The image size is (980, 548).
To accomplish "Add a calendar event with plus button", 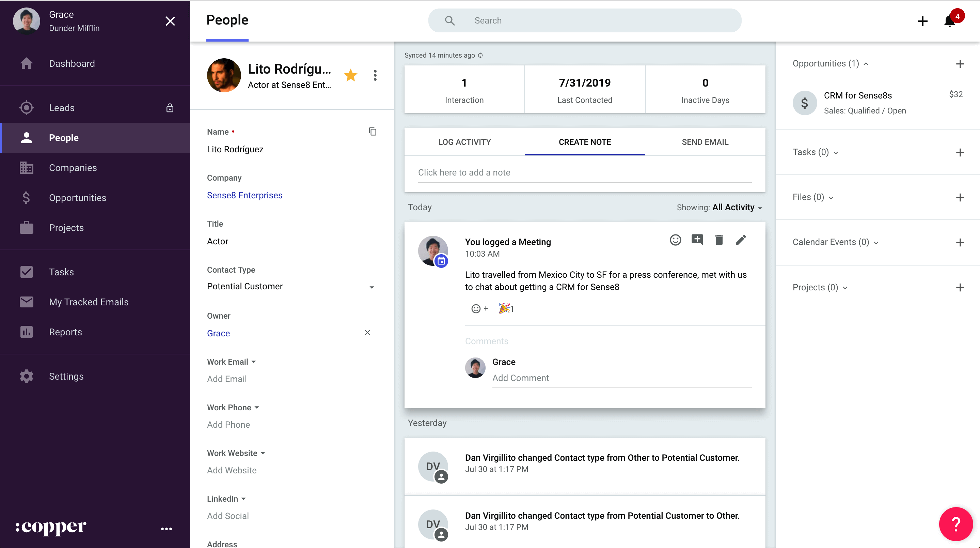I will pos(960,242).
